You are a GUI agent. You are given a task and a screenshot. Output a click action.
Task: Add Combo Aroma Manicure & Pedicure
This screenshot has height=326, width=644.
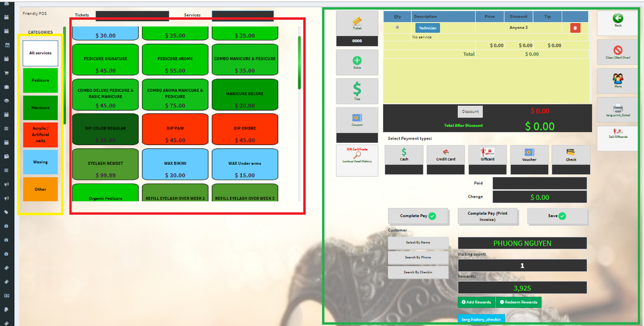[x=175, y=94]
